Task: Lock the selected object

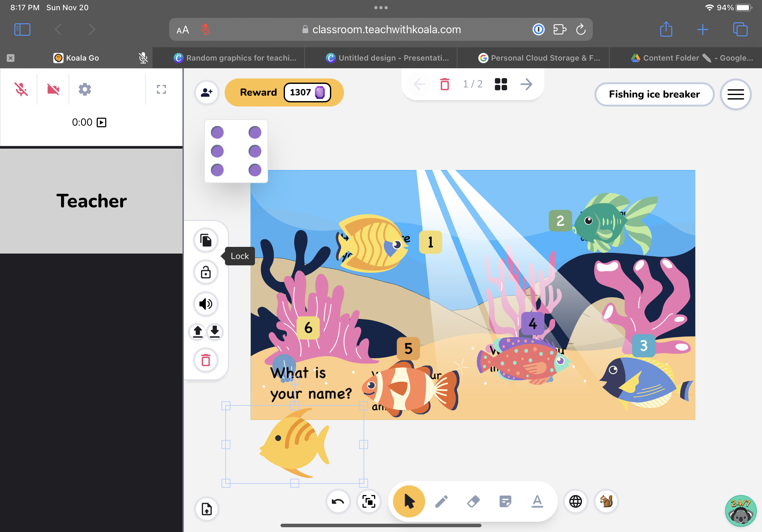Action: tap(206, 272)
